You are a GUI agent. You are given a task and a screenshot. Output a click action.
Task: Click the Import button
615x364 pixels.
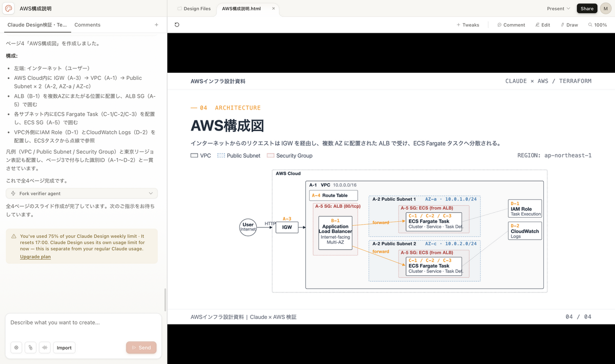(64, 348)
